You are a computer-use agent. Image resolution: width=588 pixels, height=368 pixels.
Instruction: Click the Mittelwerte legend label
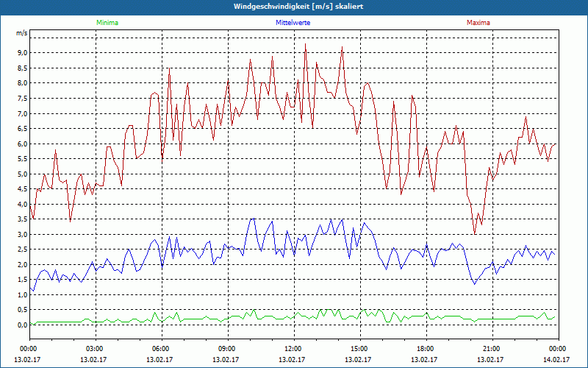coord(293,23)
